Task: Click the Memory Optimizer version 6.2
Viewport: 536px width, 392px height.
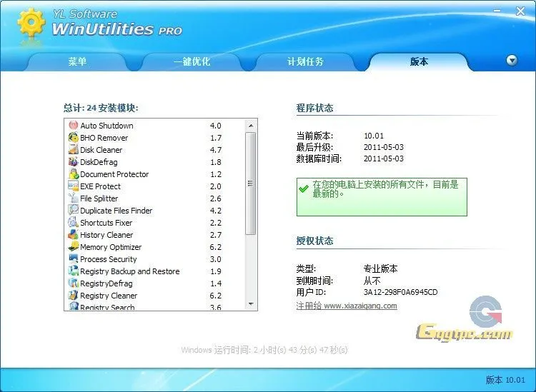Action: 215,247
